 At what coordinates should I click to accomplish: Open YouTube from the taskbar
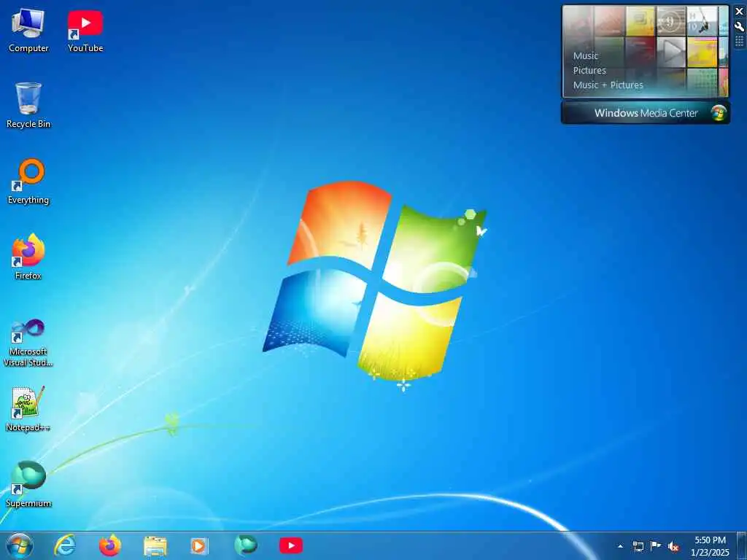(x=291, y=545)
